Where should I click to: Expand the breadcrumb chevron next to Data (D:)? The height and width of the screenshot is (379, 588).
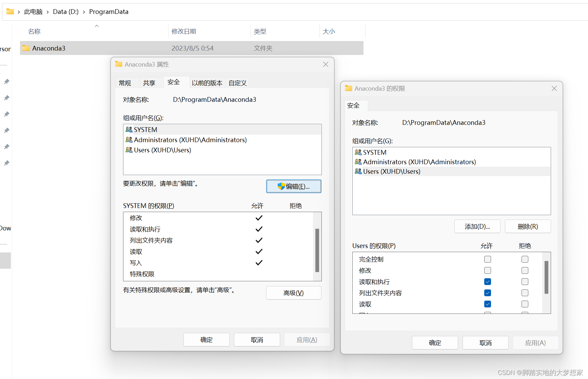(x=84, y=11)
